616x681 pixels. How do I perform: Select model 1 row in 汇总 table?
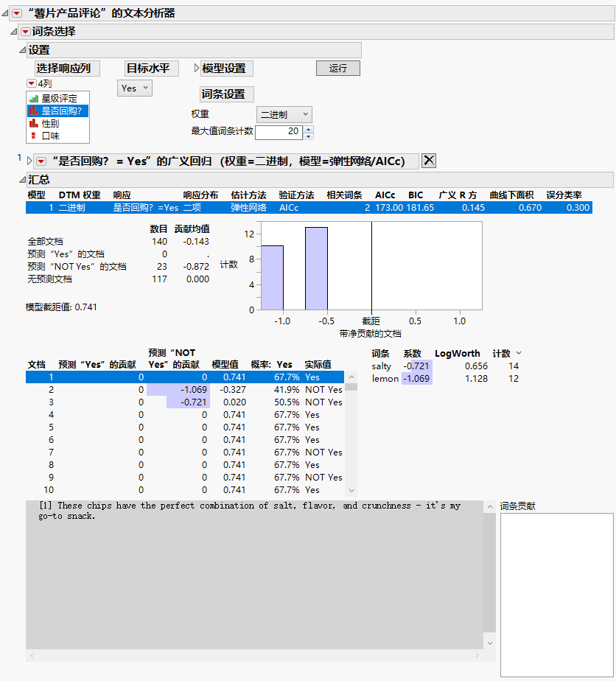309,208
